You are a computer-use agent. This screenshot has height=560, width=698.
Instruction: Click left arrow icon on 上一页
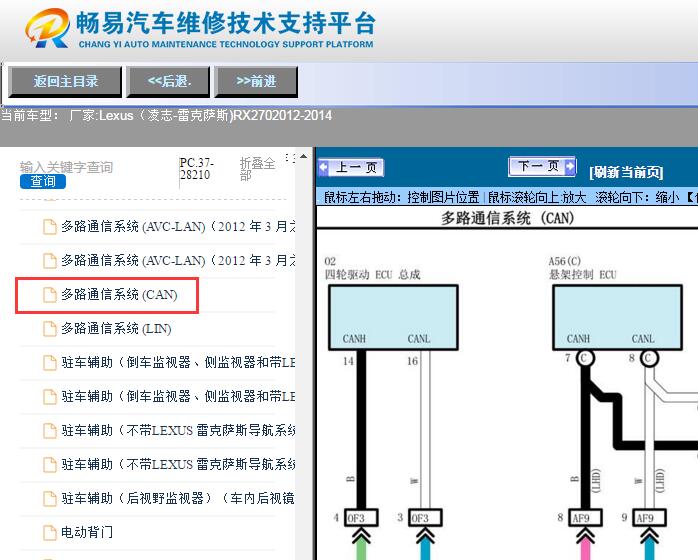pos(324,167)
